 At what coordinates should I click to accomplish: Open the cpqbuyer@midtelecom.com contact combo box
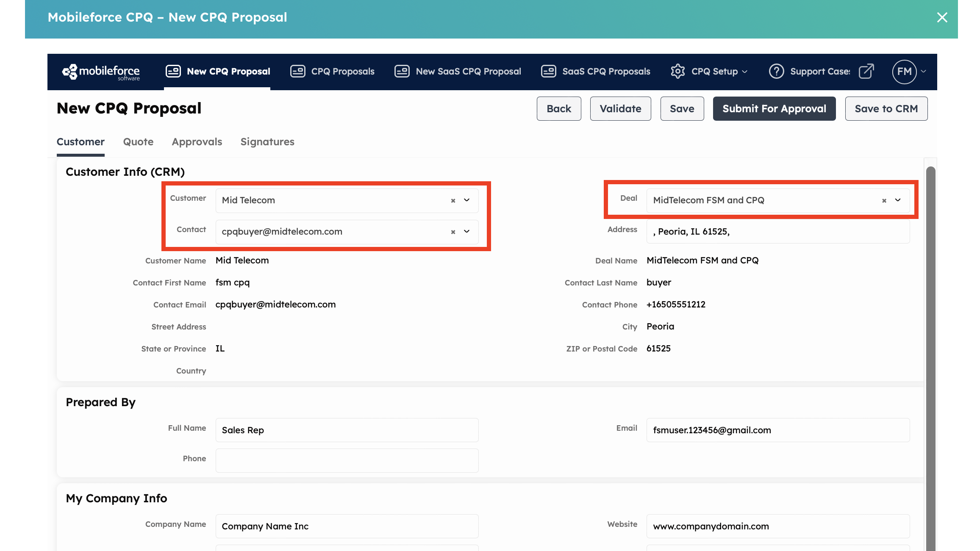click(347, 232)
